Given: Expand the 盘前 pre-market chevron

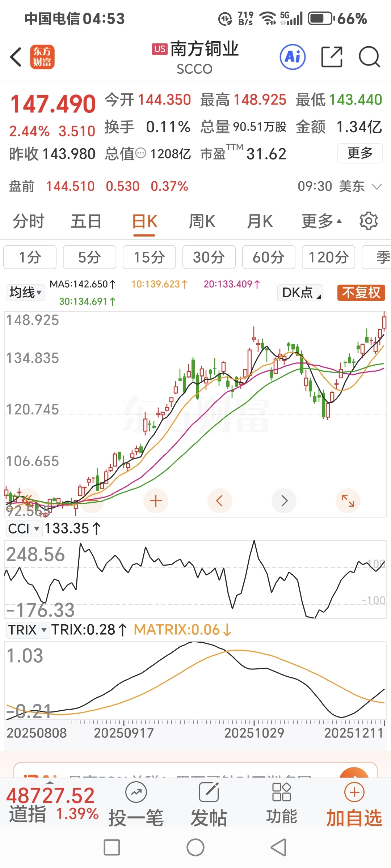Looking at the screenshot, I should coord(377,187).
